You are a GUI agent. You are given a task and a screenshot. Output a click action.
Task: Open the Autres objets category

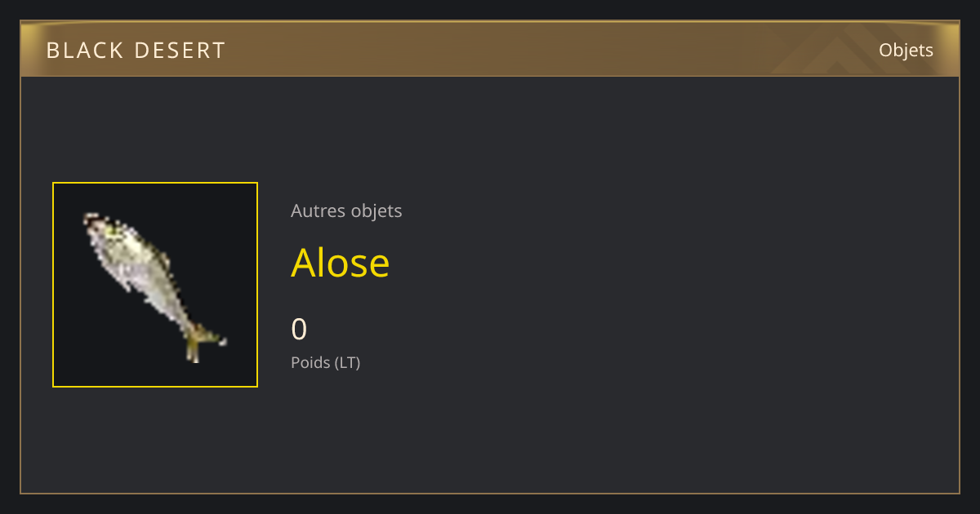(x=346, y=210)
